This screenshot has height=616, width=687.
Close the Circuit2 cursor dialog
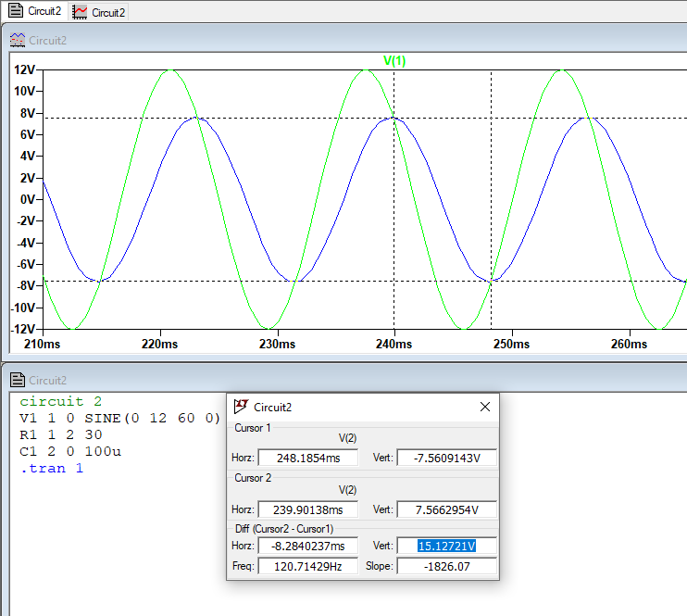point(484,407)
